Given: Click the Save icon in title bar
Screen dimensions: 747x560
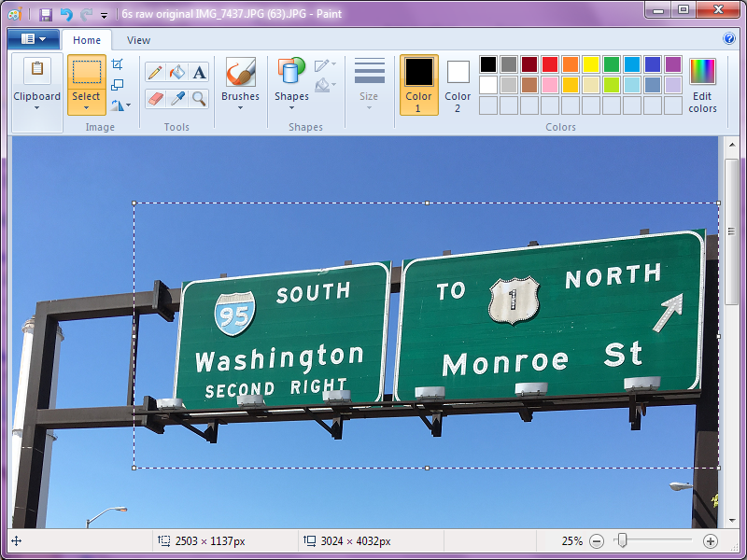Looking at the screenshot, I should [46, 14].
